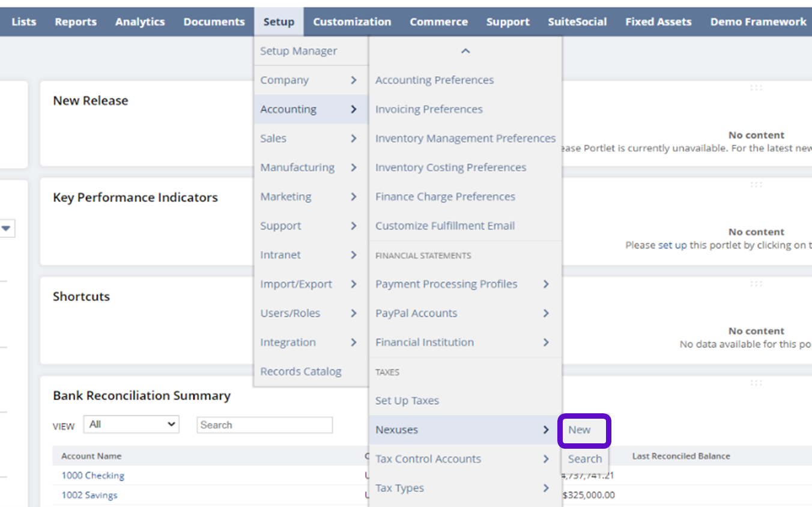Open the 1002 Savings account link
The height and width of the screenshot is (507, 812).
click(89, 496)
